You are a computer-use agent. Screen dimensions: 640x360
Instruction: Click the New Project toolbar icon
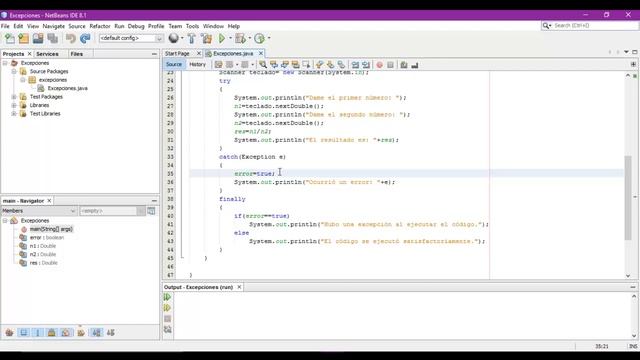click(24, 38)
